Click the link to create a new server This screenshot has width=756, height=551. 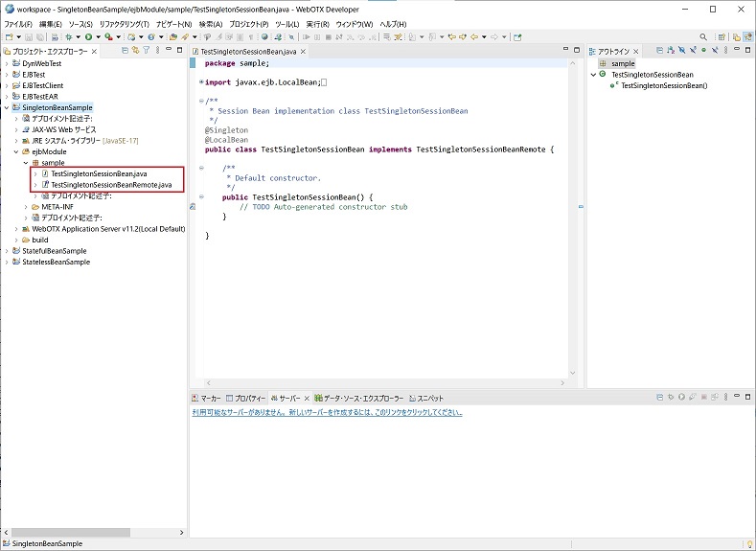(x=324, y=413)
